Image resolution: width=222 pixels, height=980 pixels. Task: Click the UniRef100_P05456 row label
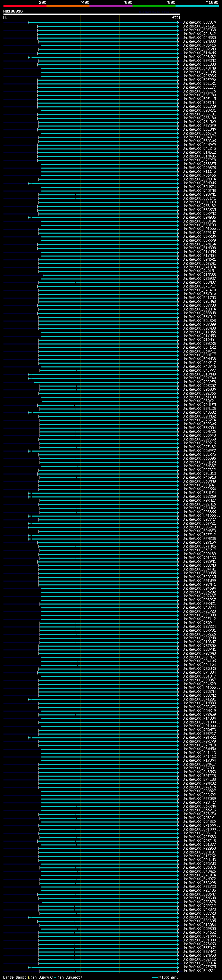(199, 175)
